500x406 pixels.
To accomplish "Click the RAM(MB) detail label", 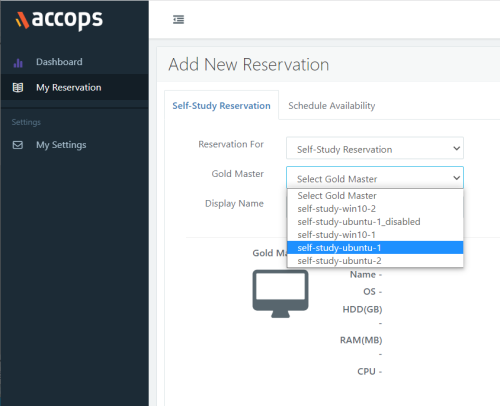I will coord(361,340).
